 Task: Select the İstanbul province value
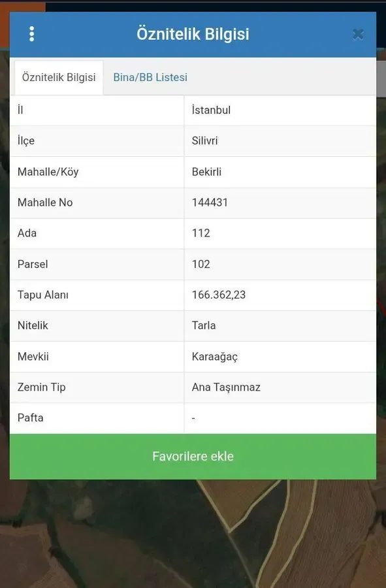click(211, 110)
